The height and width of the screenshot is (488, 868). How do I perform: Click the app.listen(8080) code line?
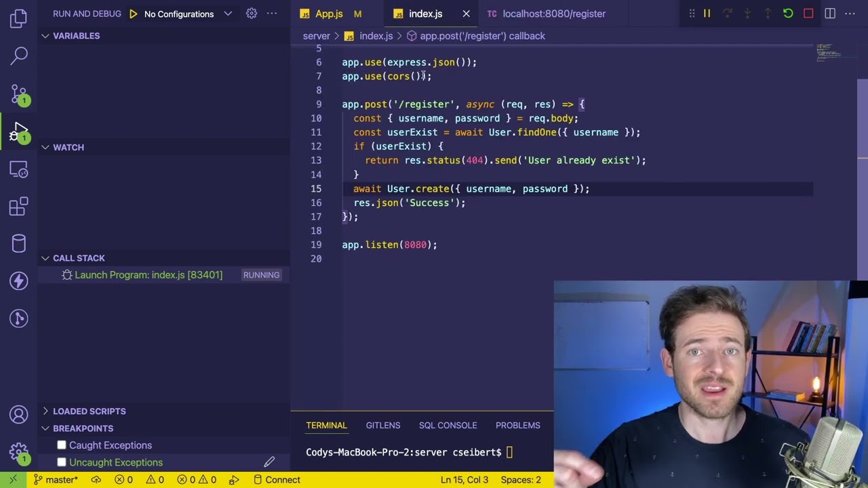click(x=390, y=245)
